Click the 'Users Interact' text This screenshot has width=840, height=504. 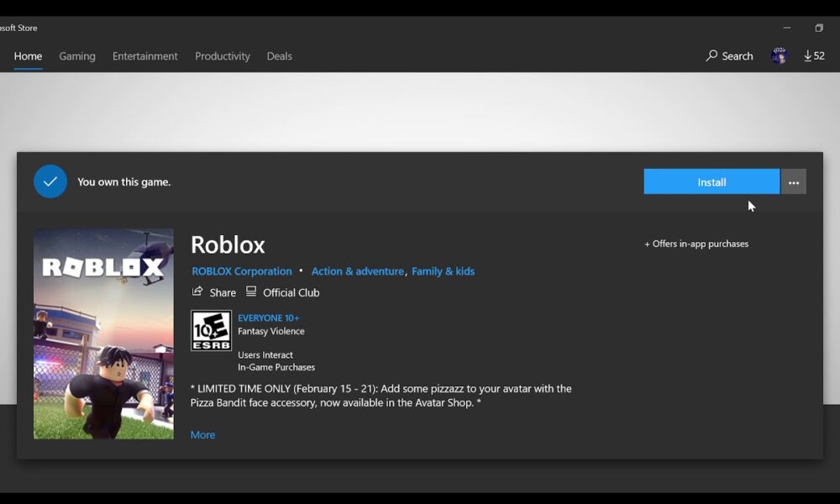coord(265,354)
